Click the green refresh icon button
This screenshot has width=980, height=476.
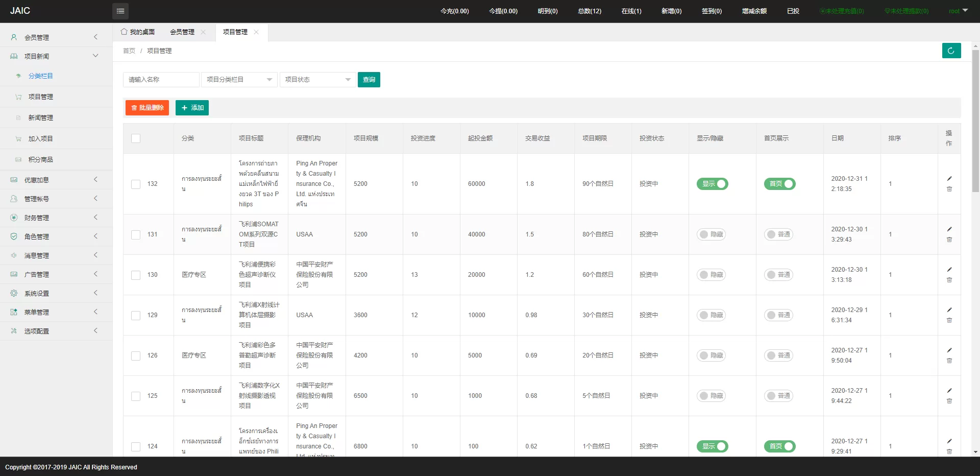[951, 51]
